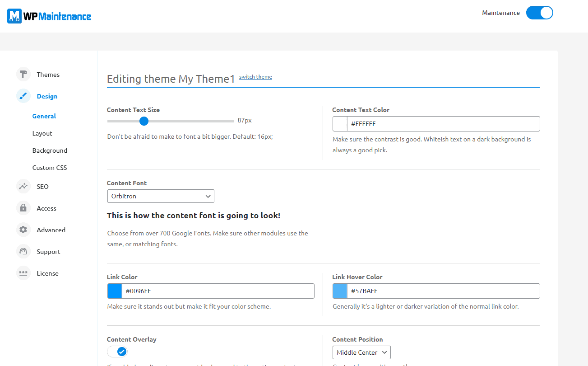588x366 pixels.
Task: Click the Link Hover Color hex field
Action: pyautogui.click(x=442, y=291)
